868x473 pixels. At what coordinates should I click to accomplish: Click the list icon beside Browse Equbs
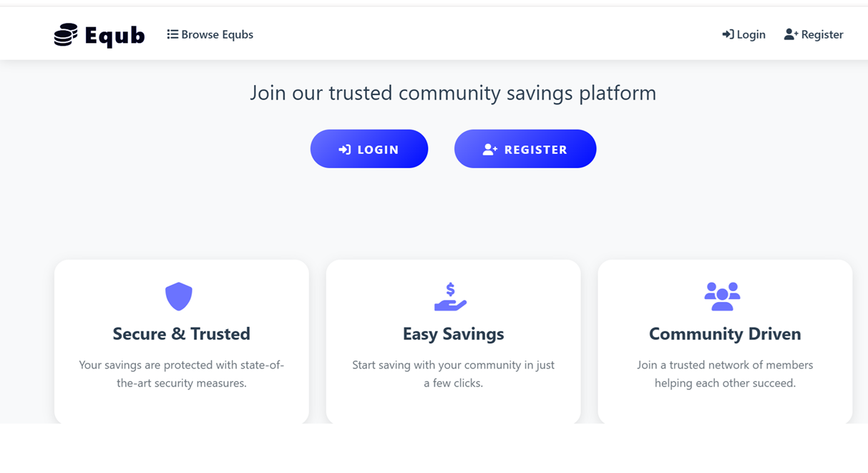click(172, 34)
